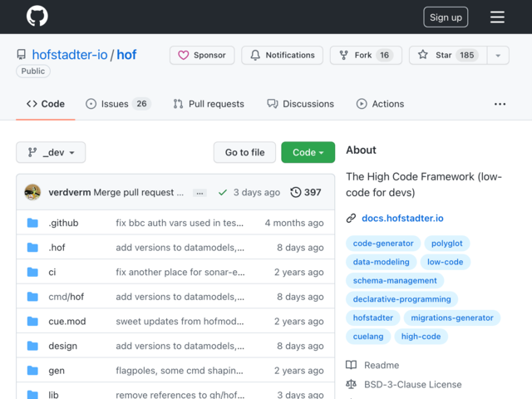Open the Actions tab
This screenshot has width=532, height=399.
pos(380,104)
